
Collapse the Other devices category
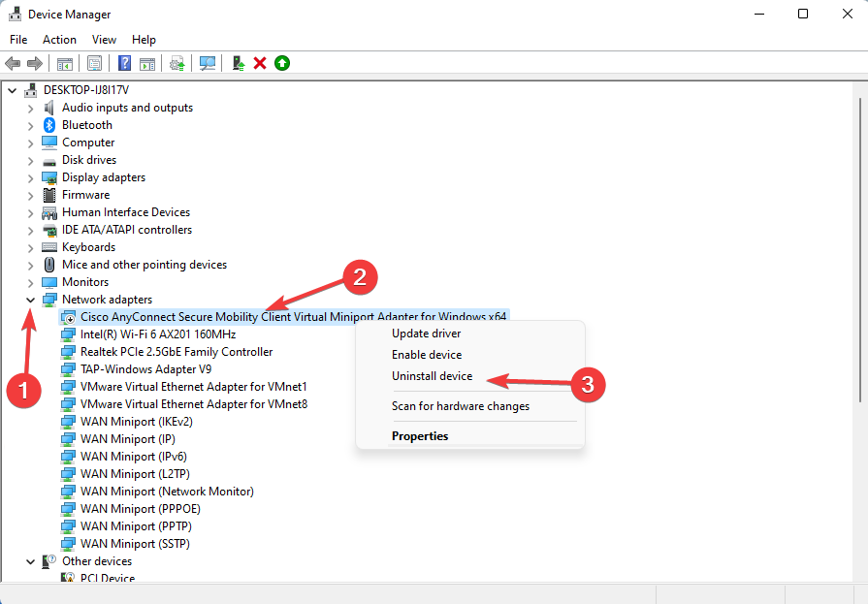30,561
